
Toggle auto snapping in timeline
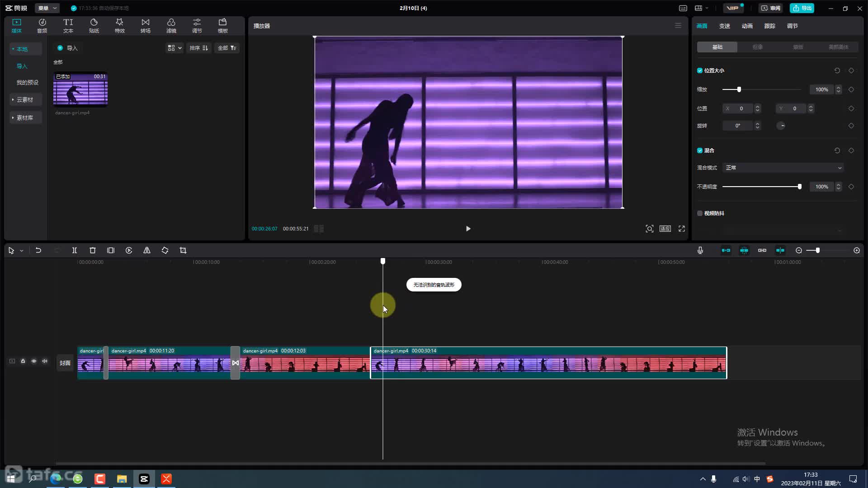pyautogui.click(x=744, y=250)
